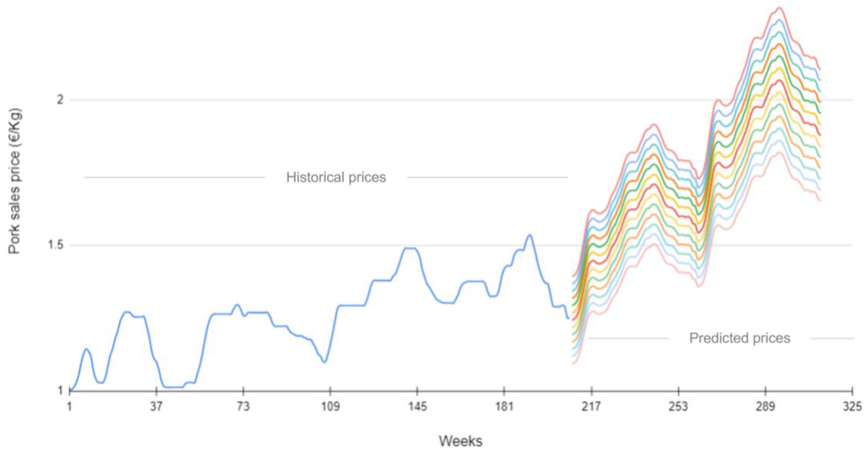Select the week 145 tick label
Viewport: 868px width, 454px height.
click(x=417, y=407)
